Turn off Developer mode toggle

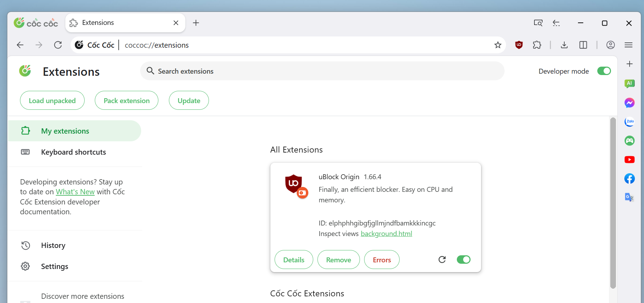[604, 71]
